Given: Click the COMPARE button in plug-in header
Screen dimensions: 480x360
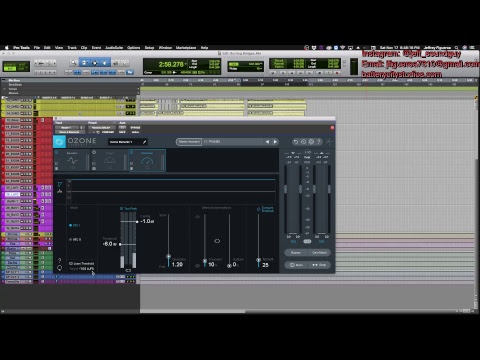Looking at the screenshot, I should pyautogui.click(x=107, y=132).
